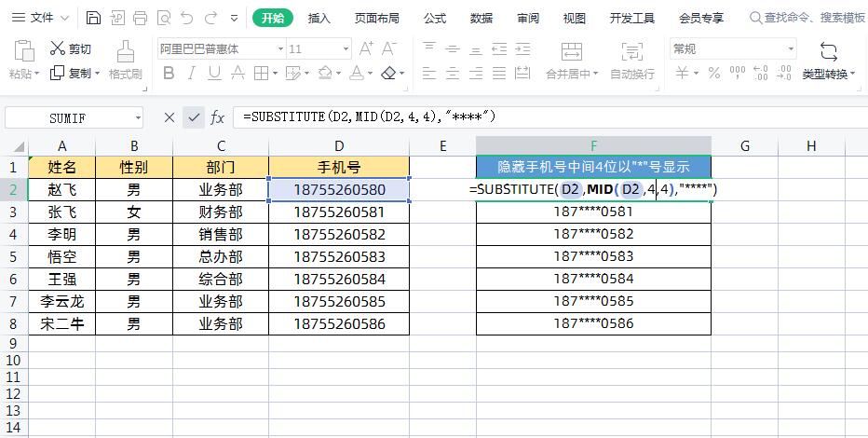Click the center horizontally icon
The width and height of the screenshot is (868, 438).
[x=453, y=73]
